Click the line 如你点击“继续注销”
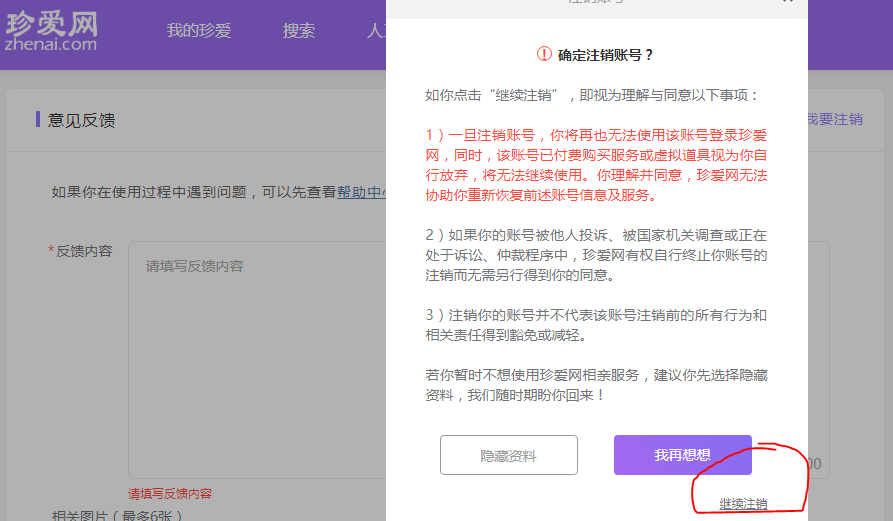893x521 pixels. pos(592,95)
